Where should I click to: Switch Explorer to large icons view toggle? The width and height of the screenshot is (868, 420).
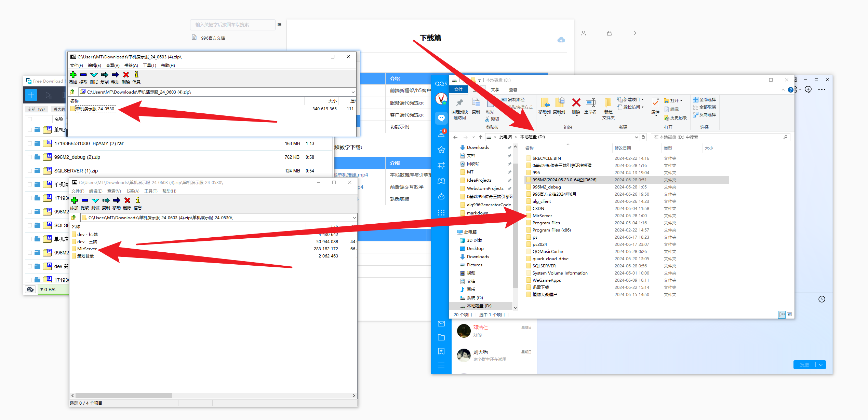click(789, 314)
